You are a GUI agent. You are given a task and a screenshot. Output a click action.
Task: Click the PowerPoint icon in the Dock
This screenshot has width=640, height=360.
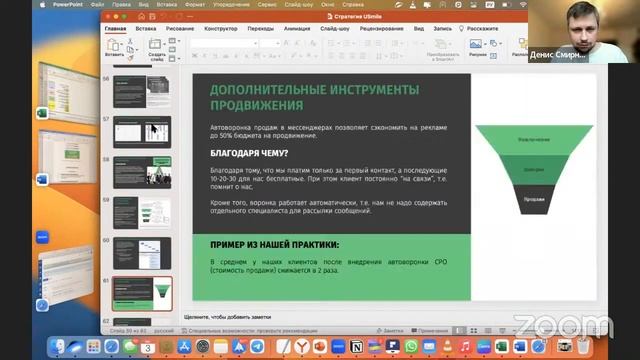(x=320, y=347)
